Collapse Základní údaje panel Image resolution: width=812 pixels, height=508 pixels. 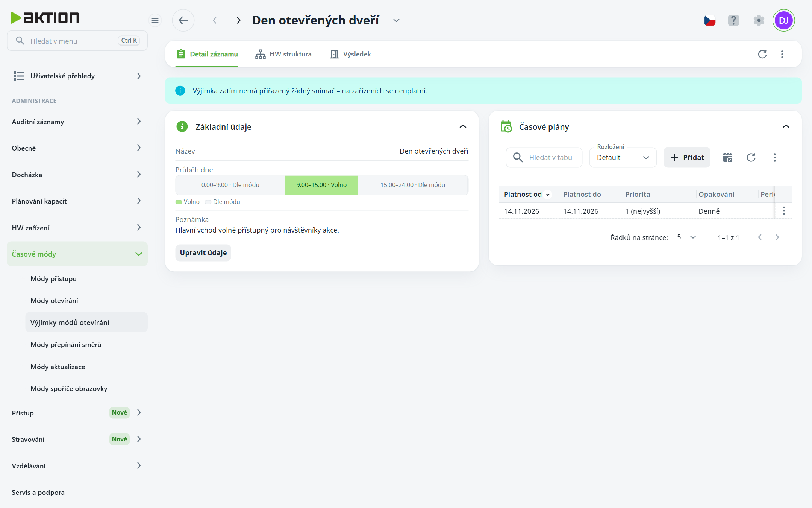click(463, 126)
